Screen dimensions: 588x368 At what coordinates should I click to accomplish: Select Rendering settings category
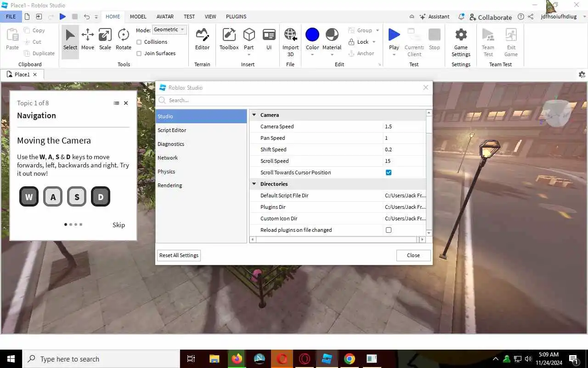coord(201,185)
